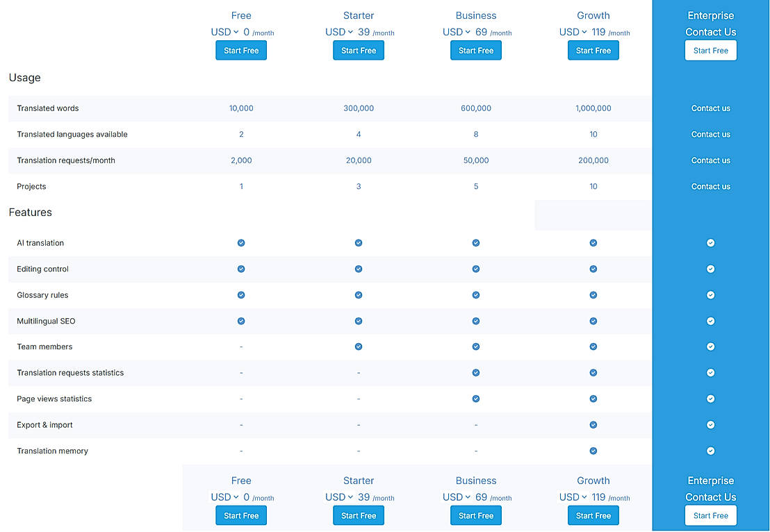Click Start Free under top Growth plan
Screen dimensions: 770x532
(593, 51)
